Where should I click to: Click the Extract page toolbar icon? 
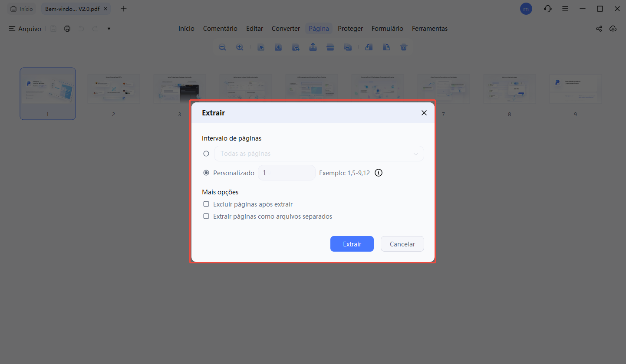point(313,47)
